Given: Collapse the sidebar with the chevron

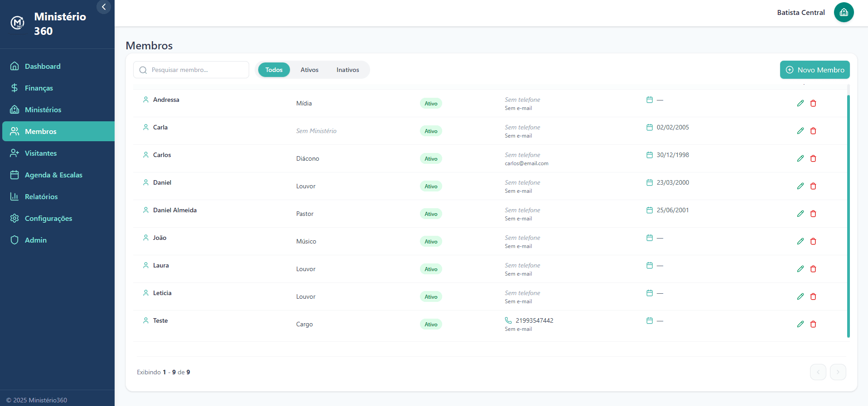Looking at the screenshot, I should click(104, 7).
